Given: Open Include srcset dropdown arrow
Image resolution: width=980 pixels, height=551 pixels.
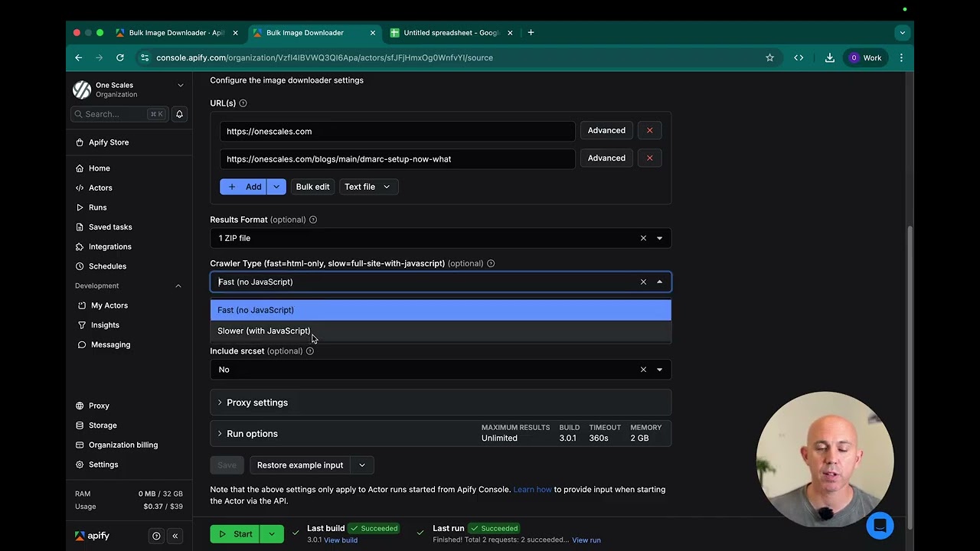Looking at the screenshot, I should [659, 370].
